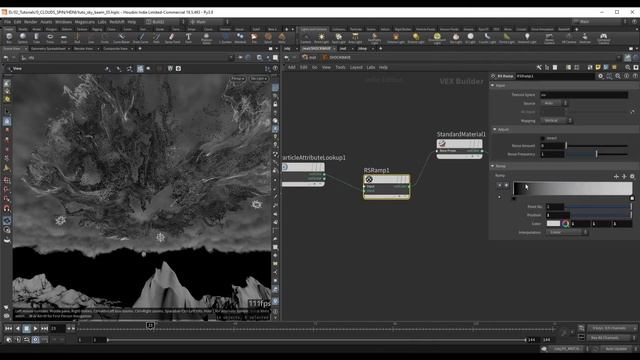Open the Persp camera dropdown in viewport

click(238, 78)
